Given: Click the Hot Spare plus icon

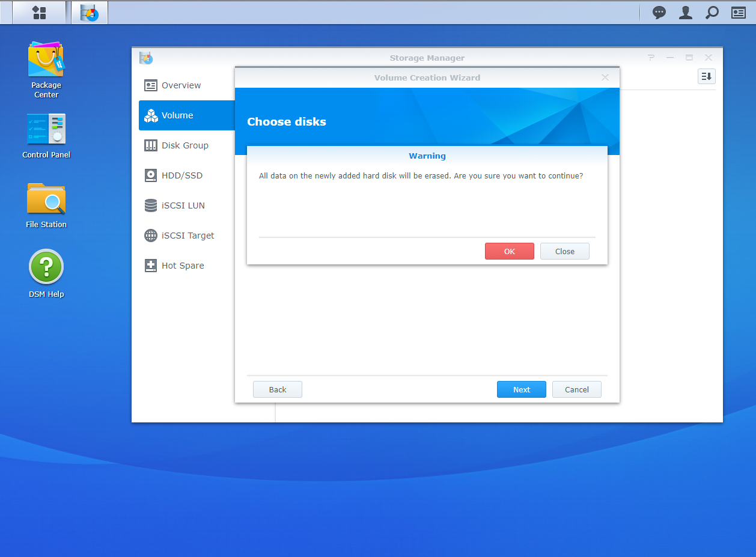Looking at the screenshot, I should click(x=151, y=266).
